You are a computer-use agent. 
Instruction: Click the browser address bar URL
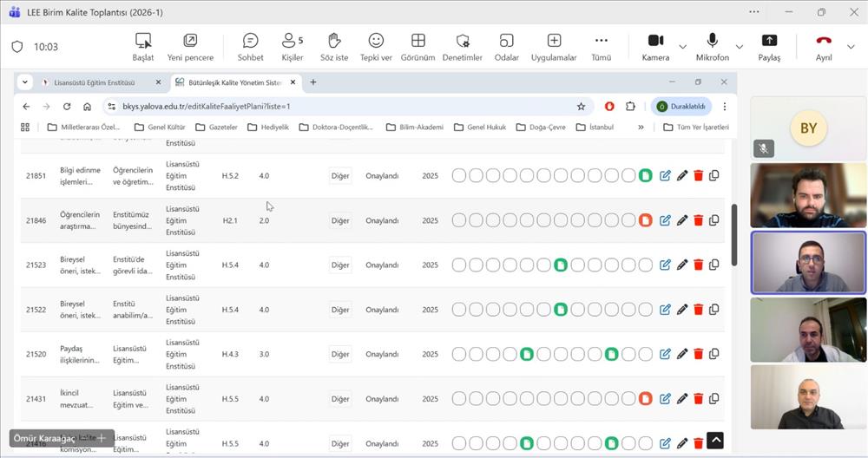point(207,107)
